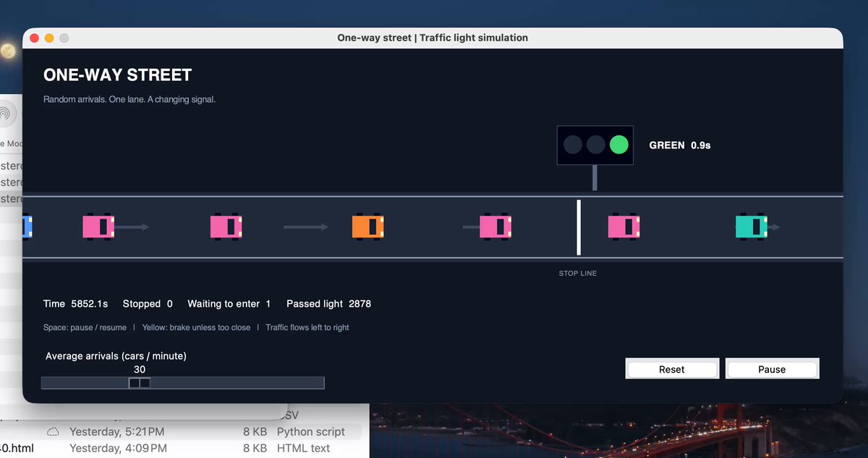The image size is (868, 458).
Task: Click '8 KB' size of HTML text row
Action: coord(255,449)
